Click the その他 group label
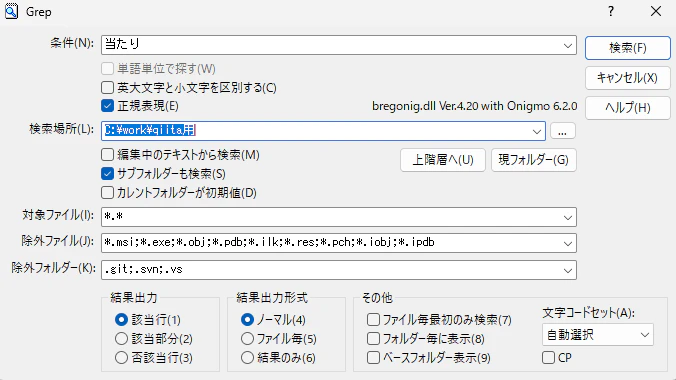This screenshot has width=676, height=380. coord(377,298)
